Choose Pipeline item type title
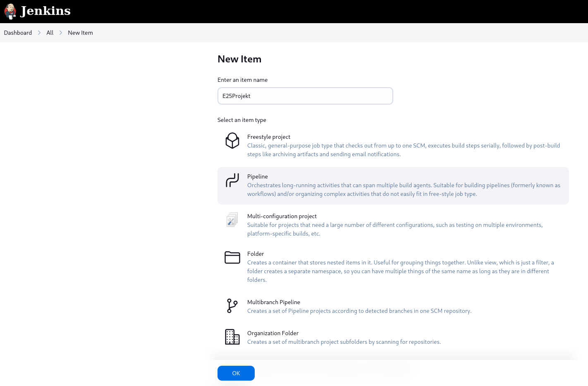 258,176
